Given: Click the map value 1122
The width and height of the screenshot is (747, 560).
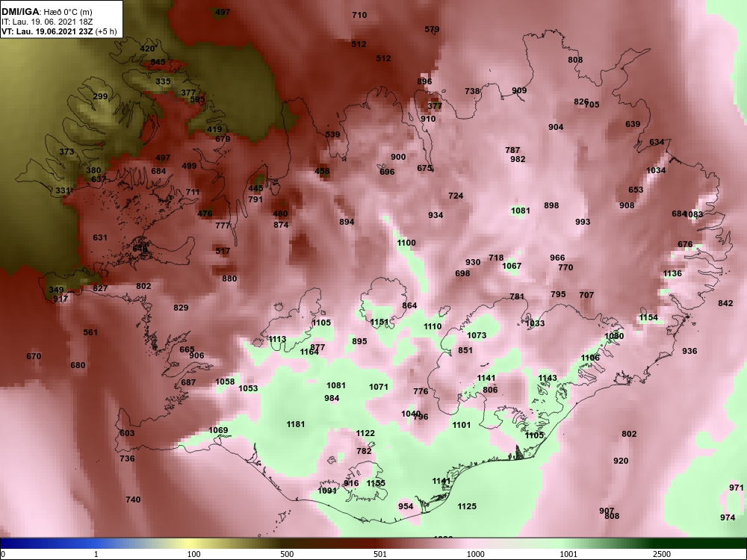Looking at the screenshot, I should point(365,433).
